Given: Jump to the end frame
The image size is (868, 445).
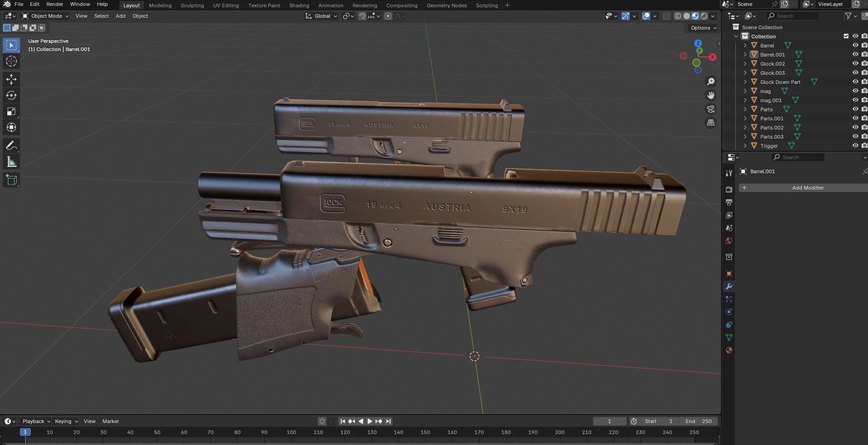Looking at the screenshot, I should click(388, 421).
